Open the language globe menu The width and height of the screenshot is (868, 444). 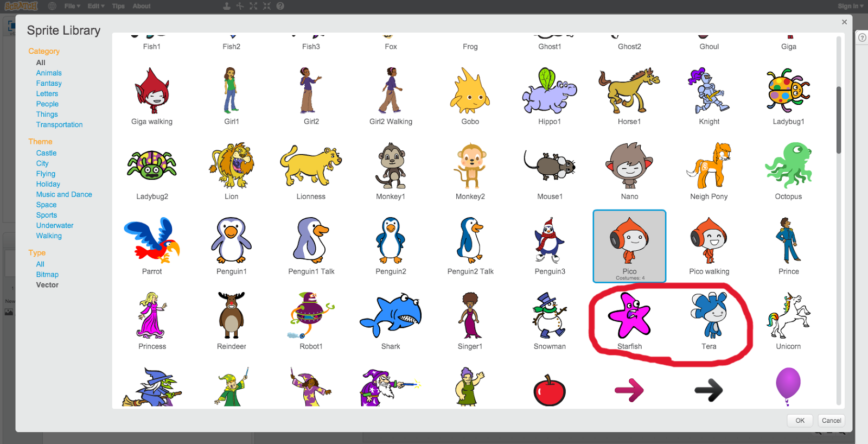pos(52,6)
